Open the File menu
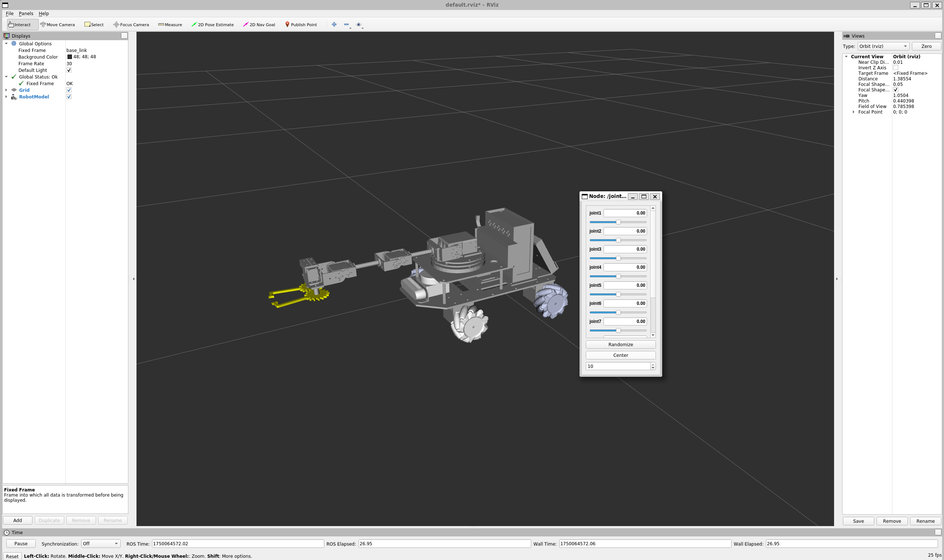 (10, 13)
